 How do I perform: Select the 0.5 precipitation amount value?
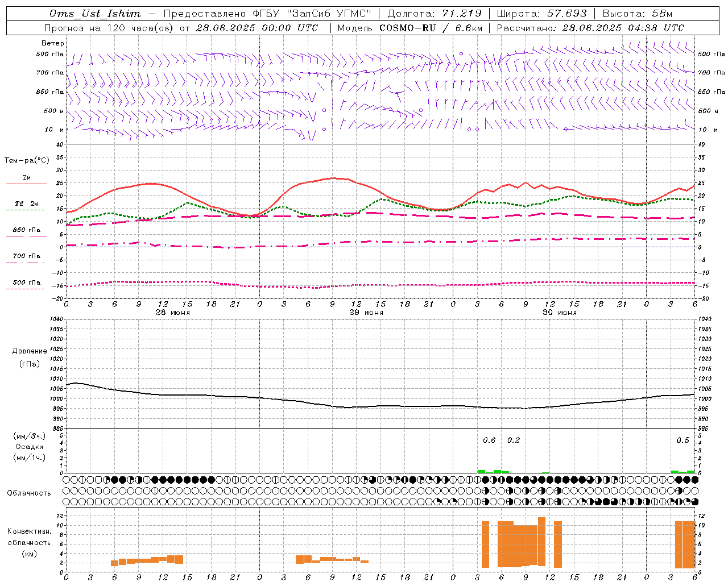point(682,440)
